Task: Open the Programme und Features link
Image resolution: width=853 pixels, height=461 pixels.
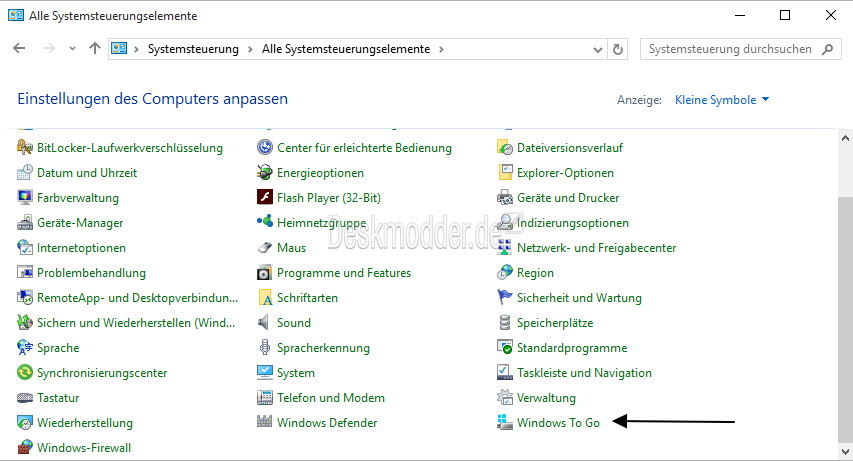Action: click(344, 273)
